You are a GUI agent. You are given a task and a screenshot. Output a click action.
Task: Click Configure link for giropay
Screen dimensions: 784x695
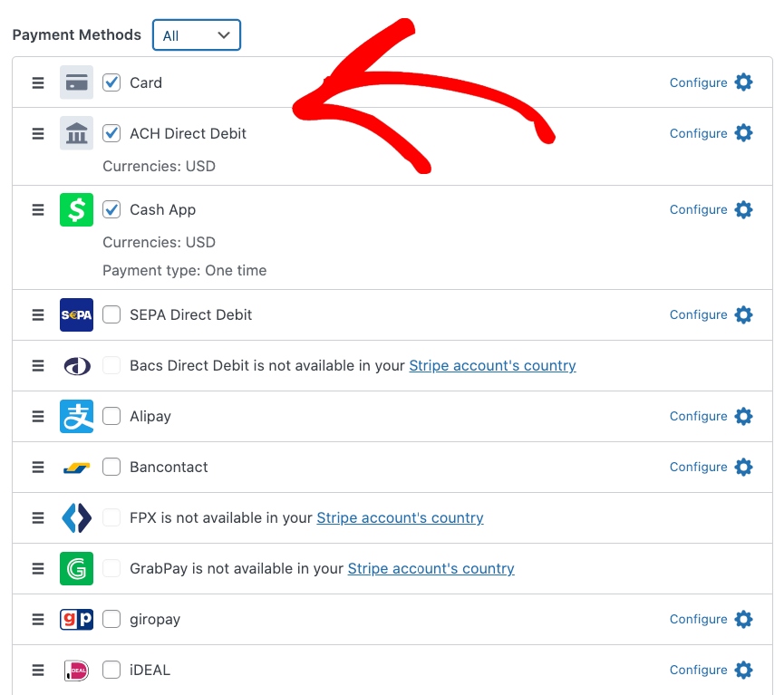click(698, 619)
